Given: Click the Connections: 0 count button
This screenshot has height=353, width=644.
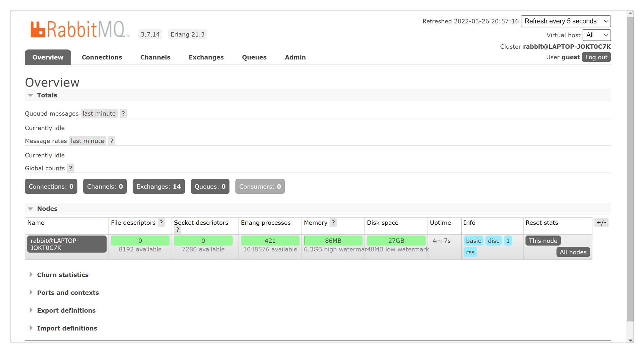Looking at the screenshot, I should pos(51,186).
